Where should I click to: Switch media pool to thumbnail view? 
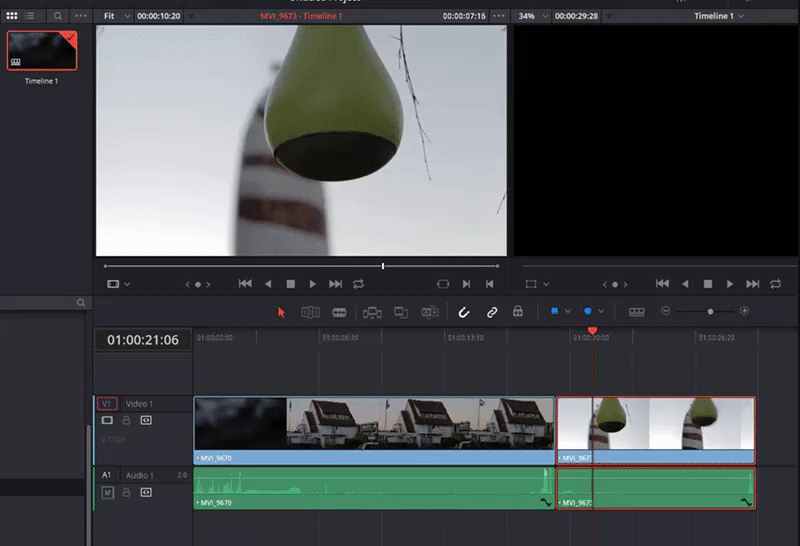tap(12, 17)
